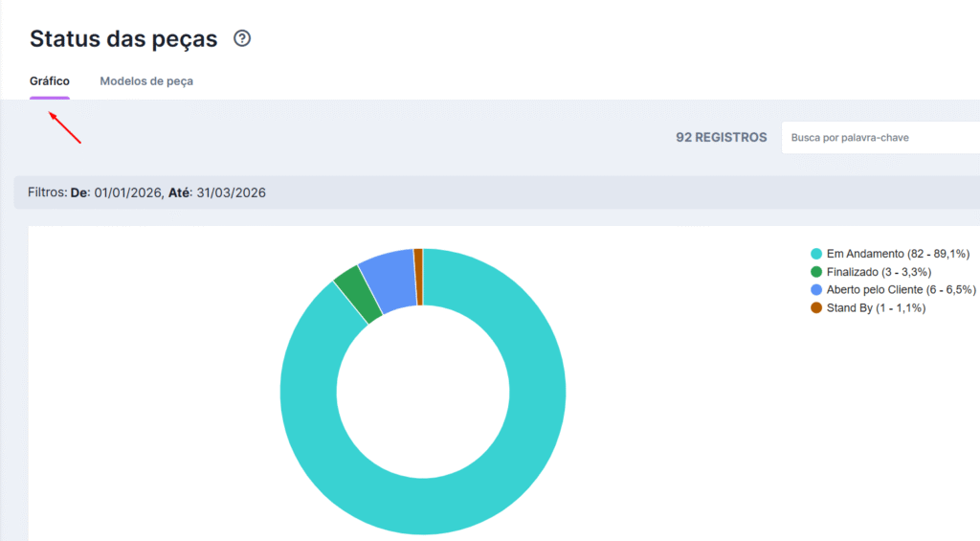Toggle the blue Aberto pelo Cliente legend dot
Viewport: 980px width, 541px height.
pos(816,290)
